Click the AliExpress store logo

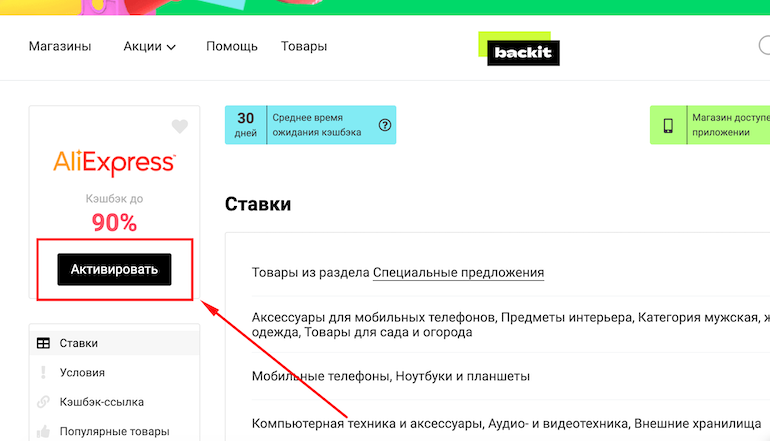(114, 163)
